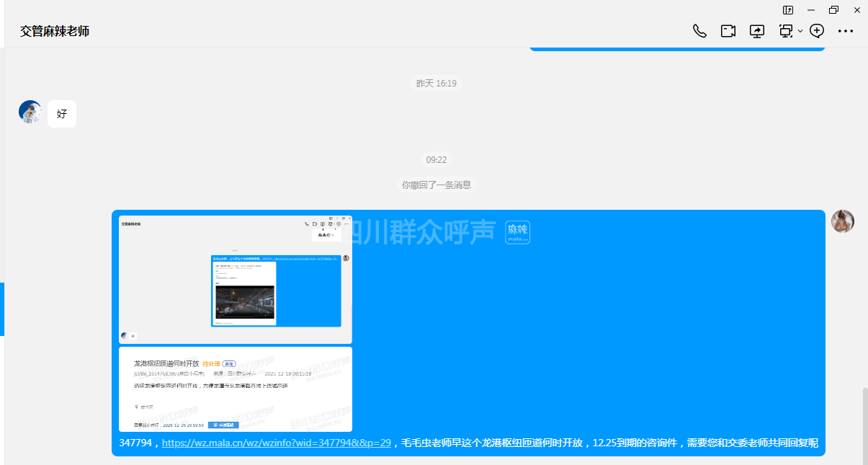Viewport: 868px width, 465px height.
Task: Click the 你撤回了一条消息 notice
Action: pyautogui.click(x=436, y=185)
